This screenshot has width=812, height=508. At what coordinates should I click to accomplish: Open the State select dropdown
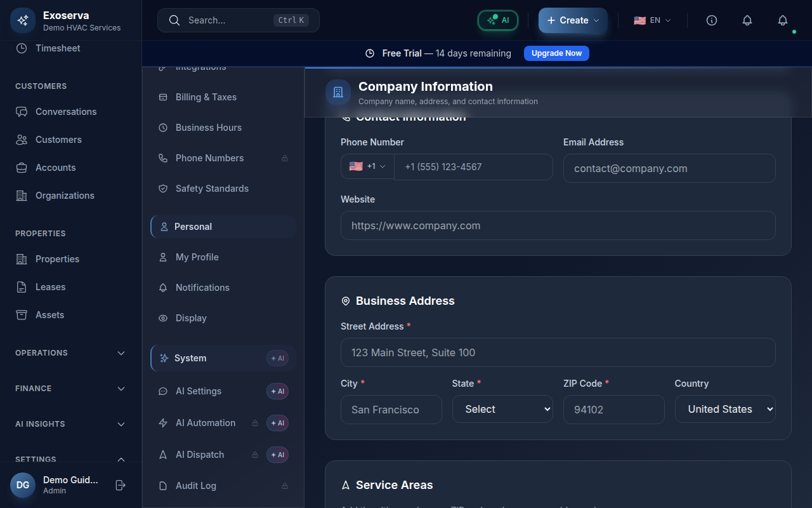502,410
